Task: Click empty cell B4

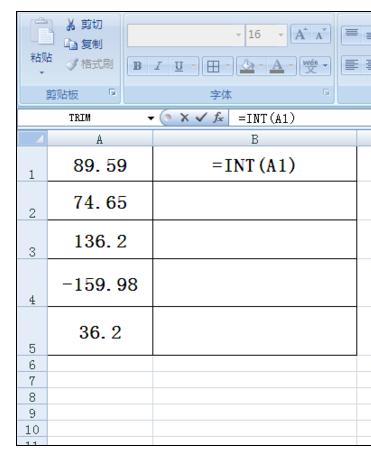Action: pos(255,283)
